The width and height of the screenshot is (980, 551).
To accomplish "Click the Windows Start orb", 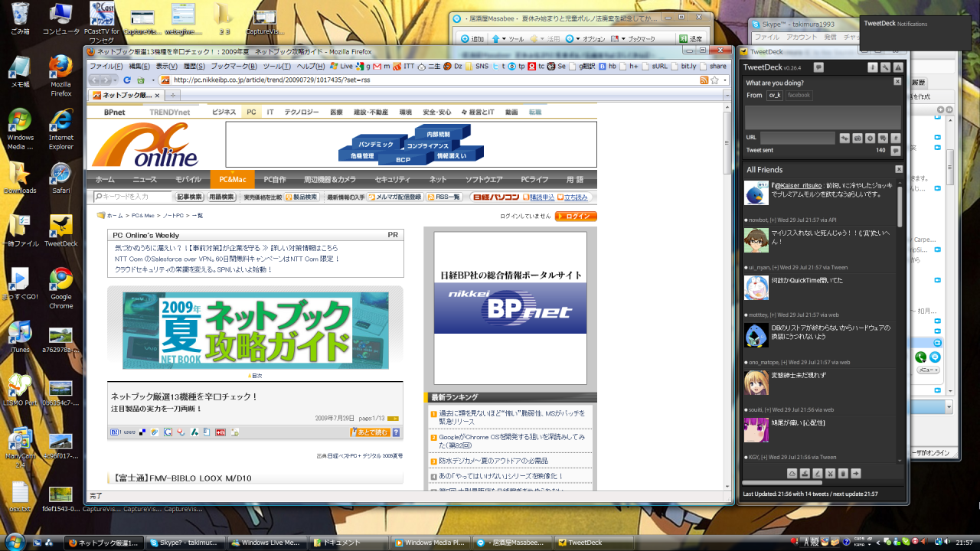I will tap(16, 541).
